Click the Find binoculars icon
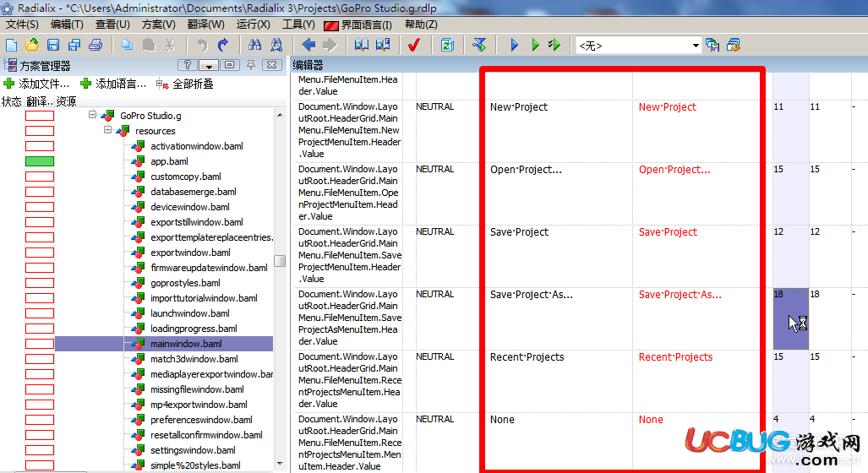The image size is (868, 473). point(254,46)
